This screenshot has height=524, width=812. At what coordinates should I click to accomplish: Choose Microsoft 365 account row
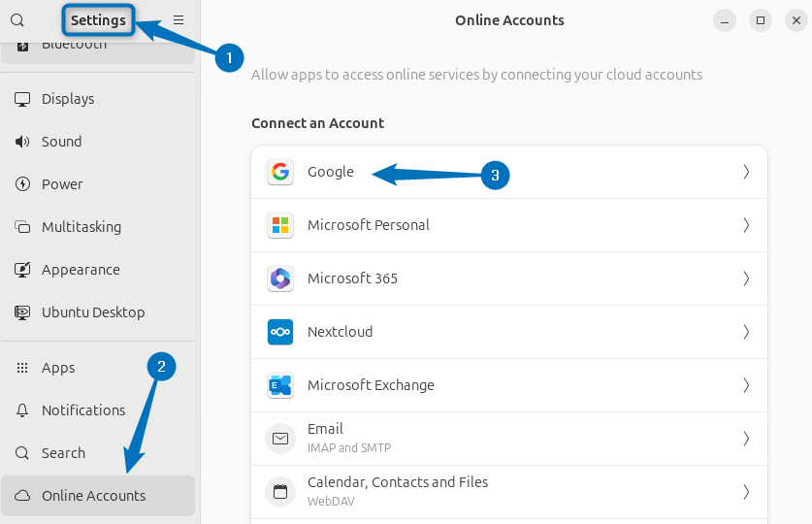click(x=509, y=278)
